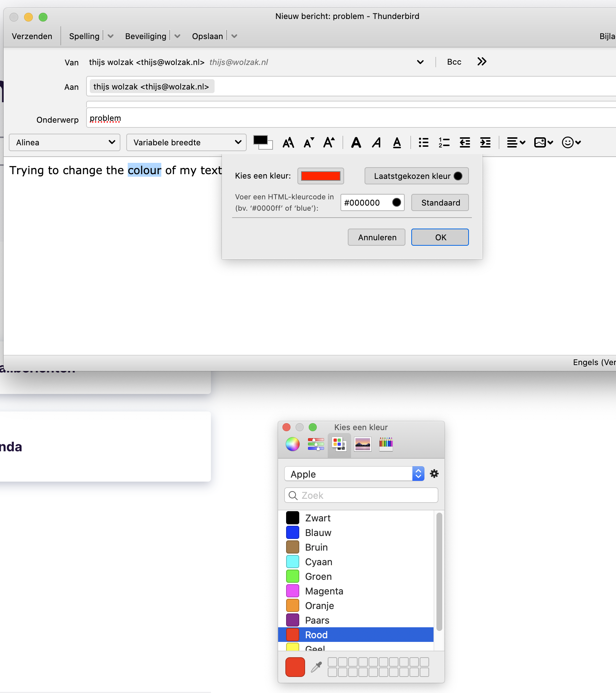Click the large current color swatch in picker
The image size is (616, 693).
coord(295,667)
